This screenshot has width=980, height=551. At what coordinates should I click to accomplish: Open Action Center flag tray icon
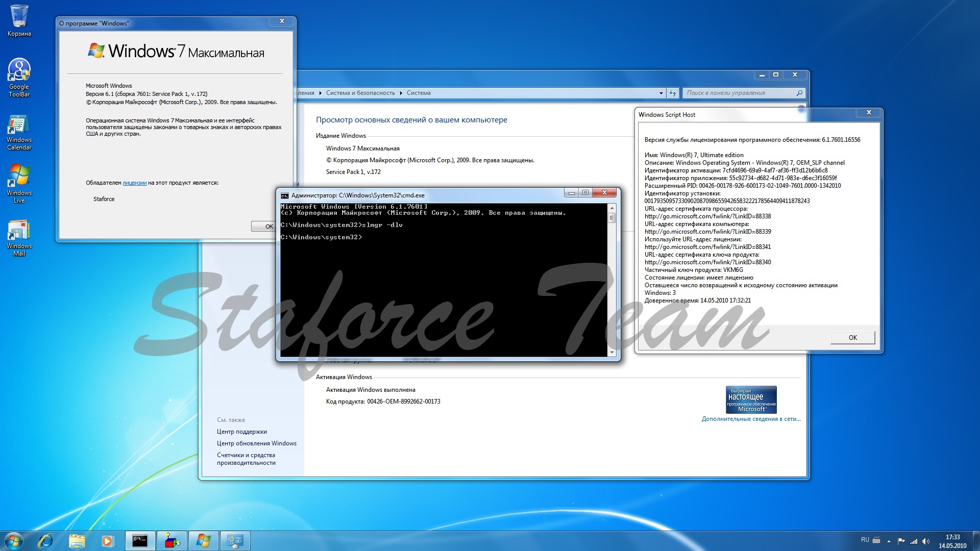click(901, 541)
